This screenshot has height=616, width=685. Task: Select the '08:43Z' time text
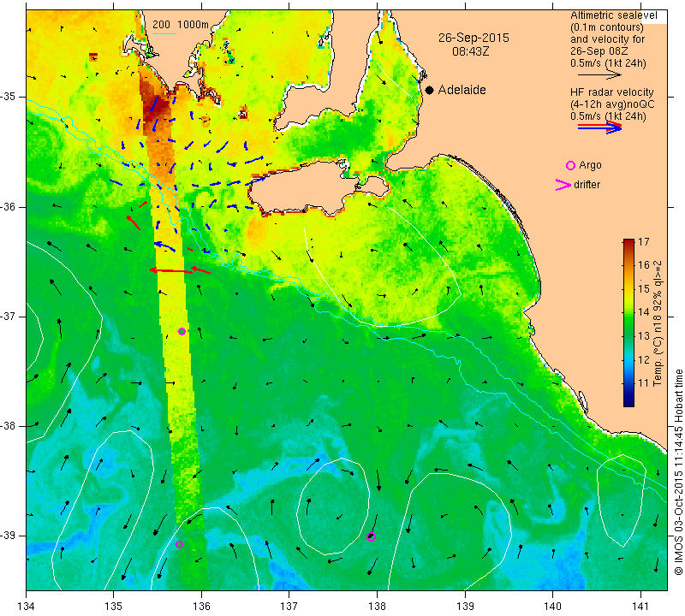click(x=470, y=51)
